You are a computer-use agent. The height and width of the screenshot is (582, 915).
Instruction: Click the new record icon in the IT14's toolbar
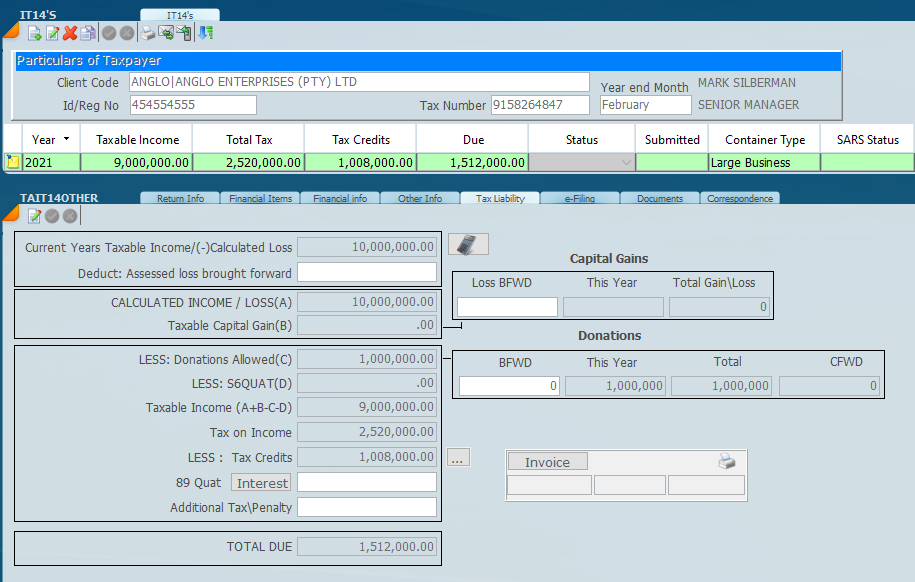(x=34, y=33)
